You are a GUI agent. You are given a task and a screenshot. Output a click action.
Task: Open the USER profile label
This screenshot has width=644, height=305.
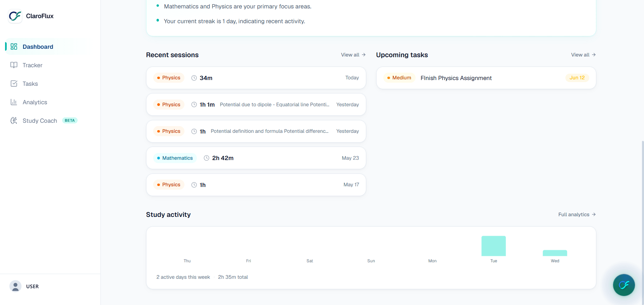[33, 287]
